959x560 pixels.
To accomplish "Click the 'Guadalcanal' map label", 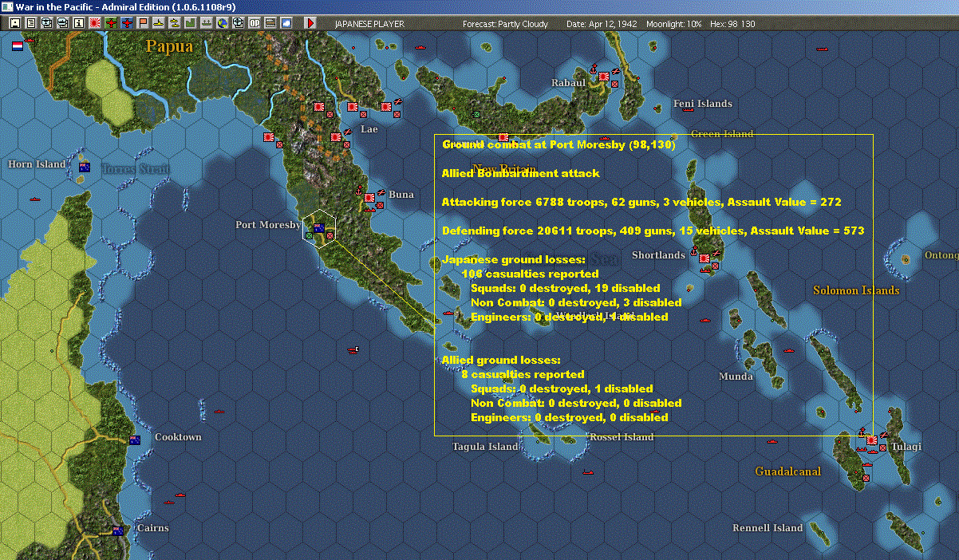I will pyautogui.click(x=788, y=471).
